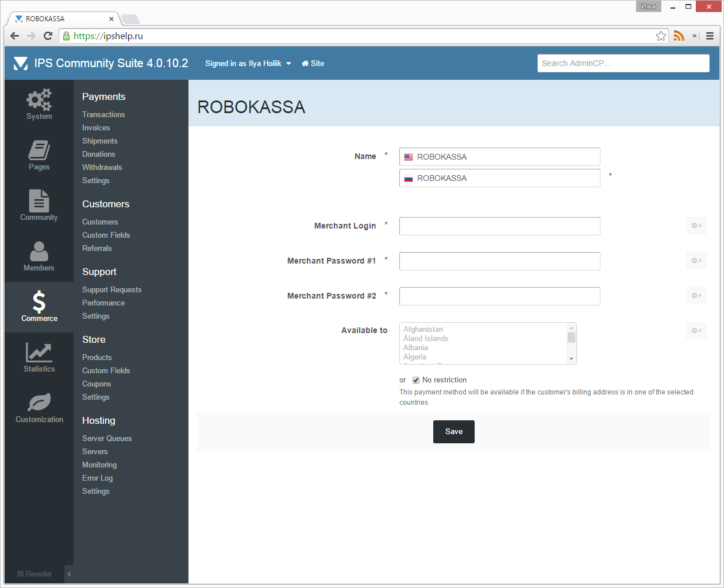Click gear icon beside Merchant Login

point(696,226)
